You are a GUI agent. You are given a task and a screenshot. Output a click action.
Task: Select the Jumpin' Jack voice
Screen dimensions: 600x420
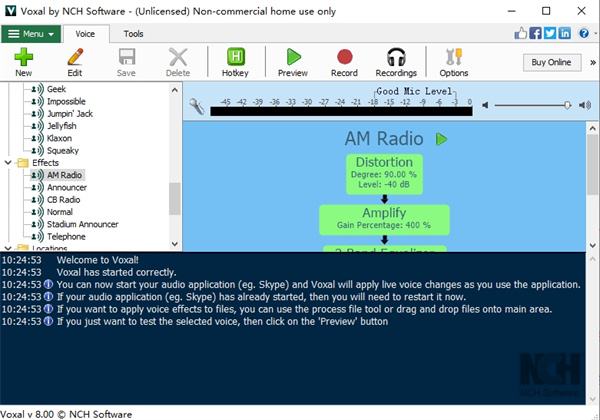coord(70,114)
